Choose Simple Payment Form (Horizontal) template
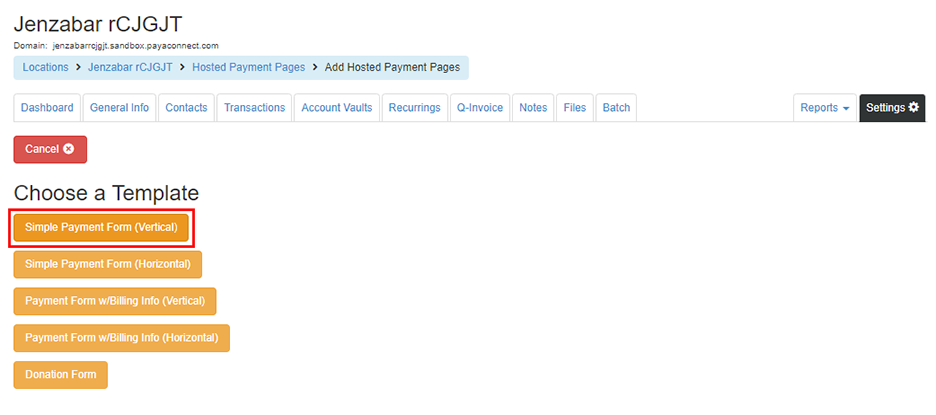The image size is (936, 415). click(108, 264)
